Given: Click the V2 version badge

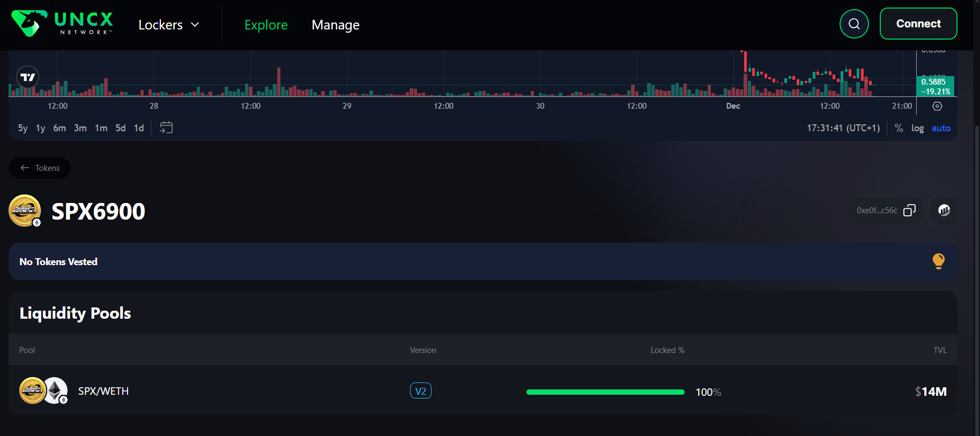Looking at the screenshot, I should tap(421, 391).
